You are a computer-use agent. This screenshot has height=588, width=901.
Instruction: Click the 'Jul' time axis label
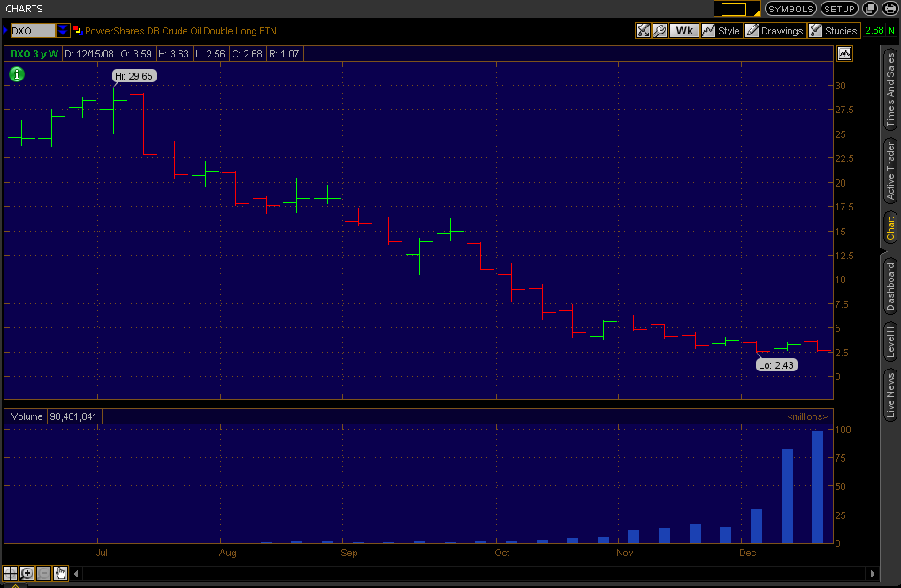click(x=102, y=553)
